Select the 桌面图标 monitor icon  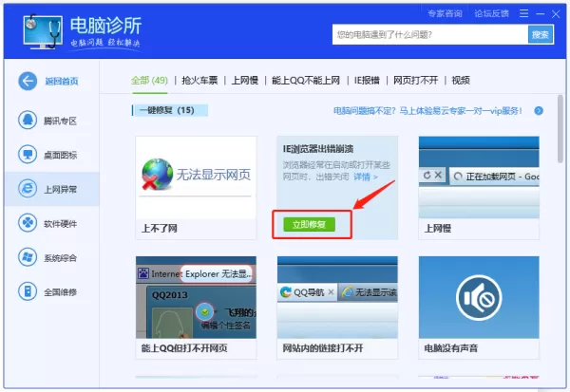pyautogui.click(x=28, y=155)
